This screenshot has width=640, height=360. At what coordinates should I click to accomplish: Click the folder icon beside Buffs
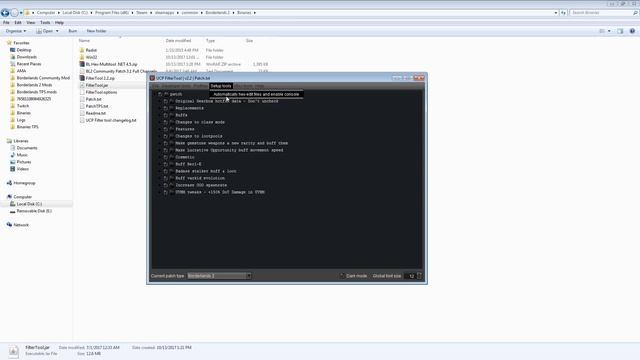171,115
